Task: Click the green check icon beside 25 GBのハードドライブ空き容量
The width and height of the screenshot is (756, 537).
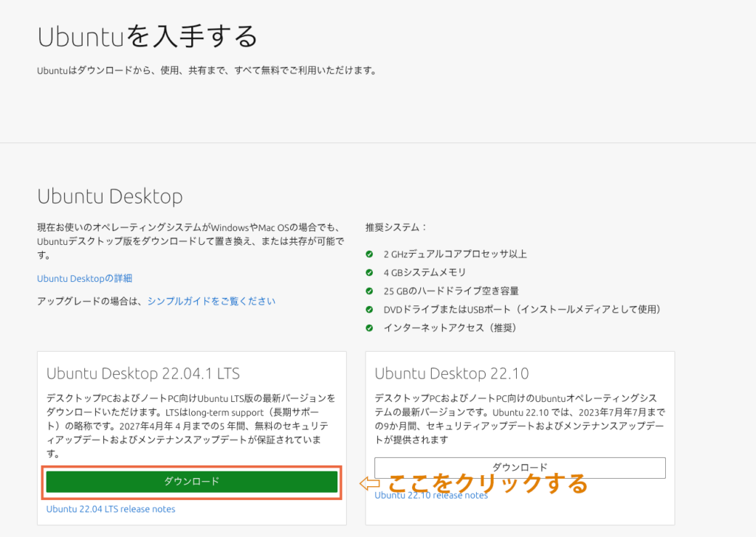Action: (369, 291)
